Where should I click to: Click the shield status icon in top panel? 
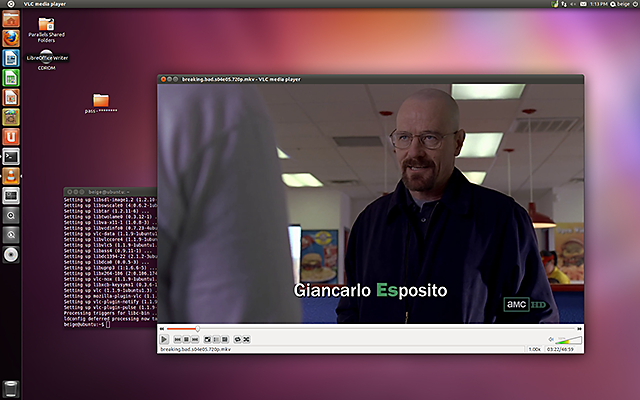(554, 4)
